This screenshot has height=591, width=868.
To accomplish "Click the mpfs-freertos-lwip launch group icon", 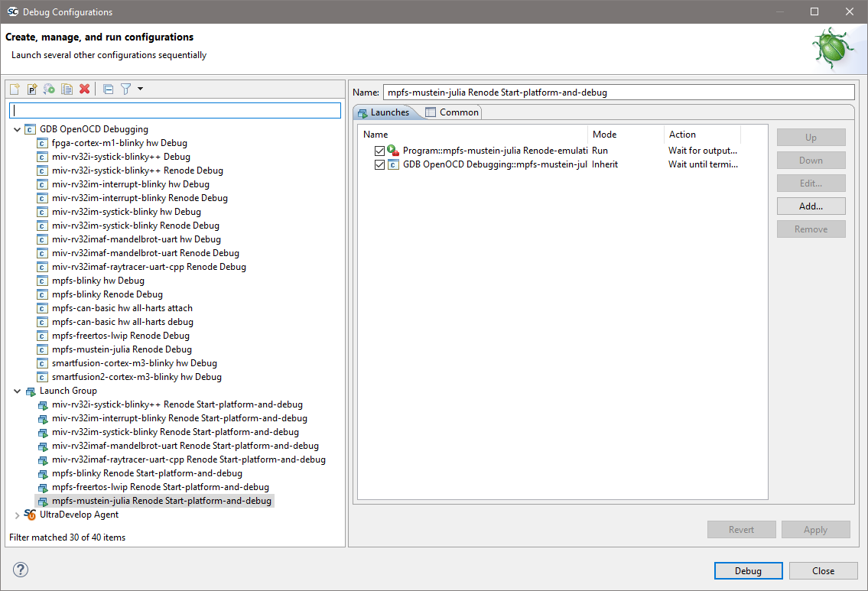I will click(43, 488).
